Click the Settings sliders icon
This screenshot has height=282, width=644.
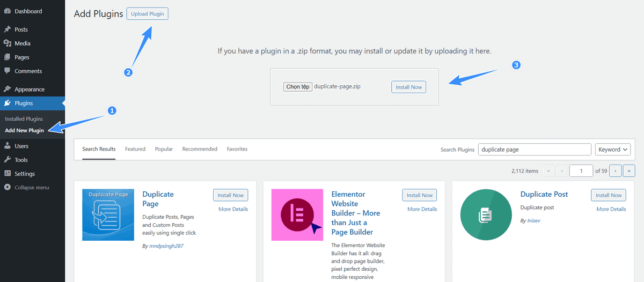click(x=7, y=174)
